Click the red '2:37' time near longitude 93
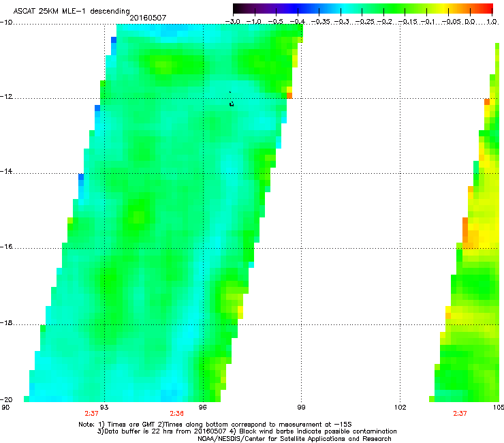 (92, 414)
